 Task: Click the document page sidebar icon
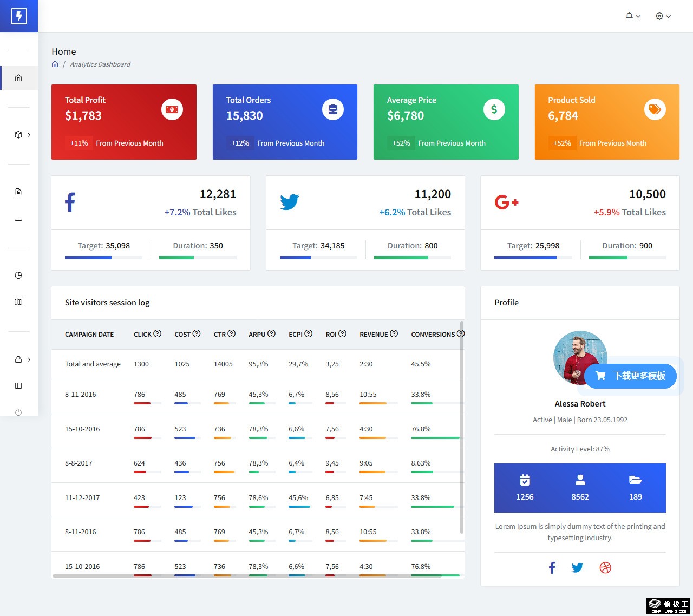coord(18,192)
